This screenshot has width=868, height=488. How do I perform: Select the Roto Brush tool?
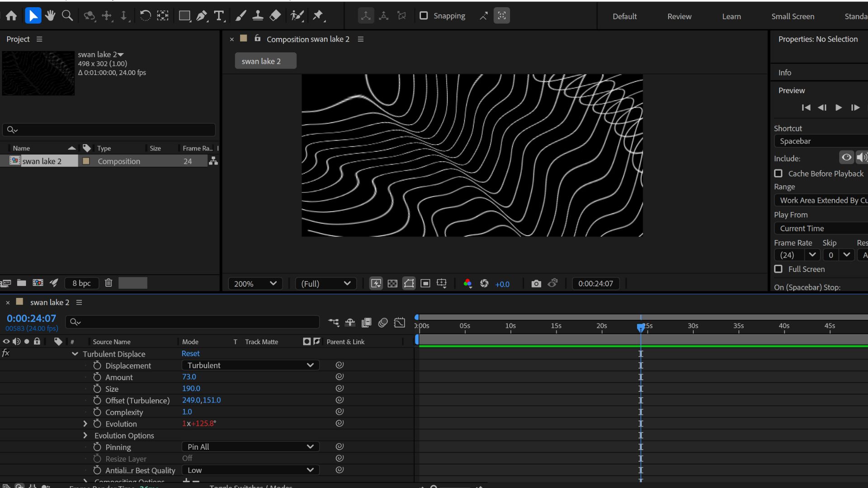coord(297,16)
